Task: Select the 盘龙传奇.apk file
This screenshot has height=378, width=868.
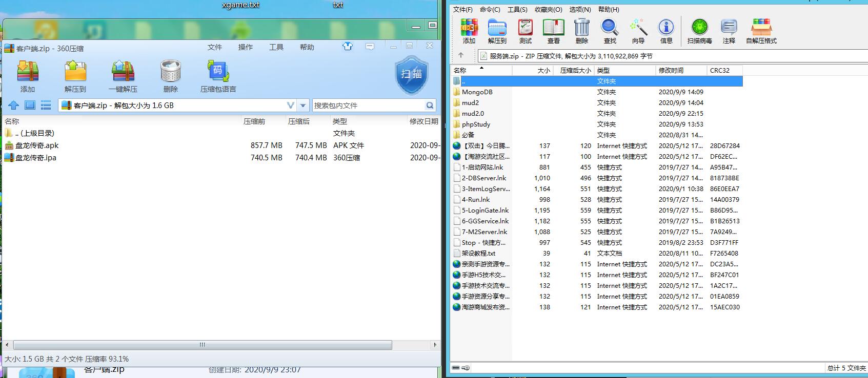Action: click(x=37, y=145)
